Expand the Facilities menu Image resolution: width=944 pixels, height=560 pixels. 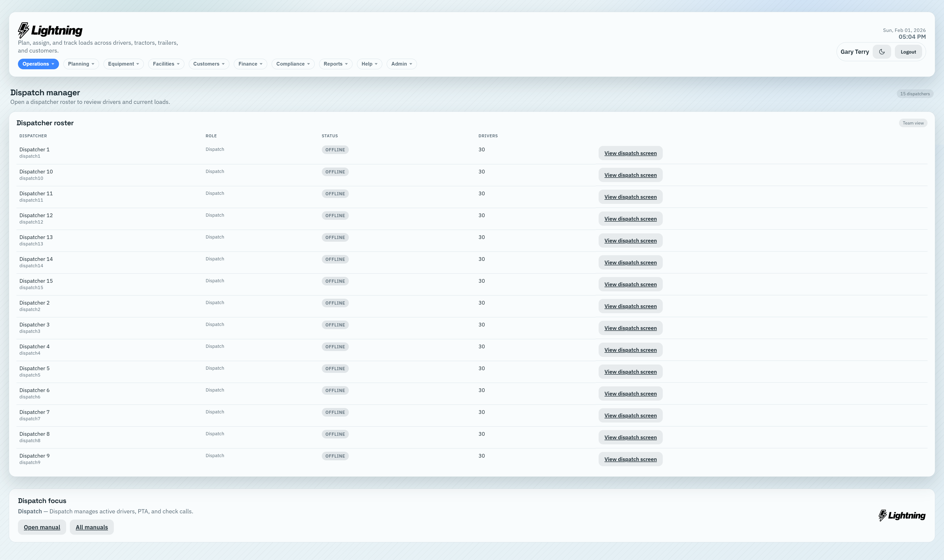coord(166,64)
